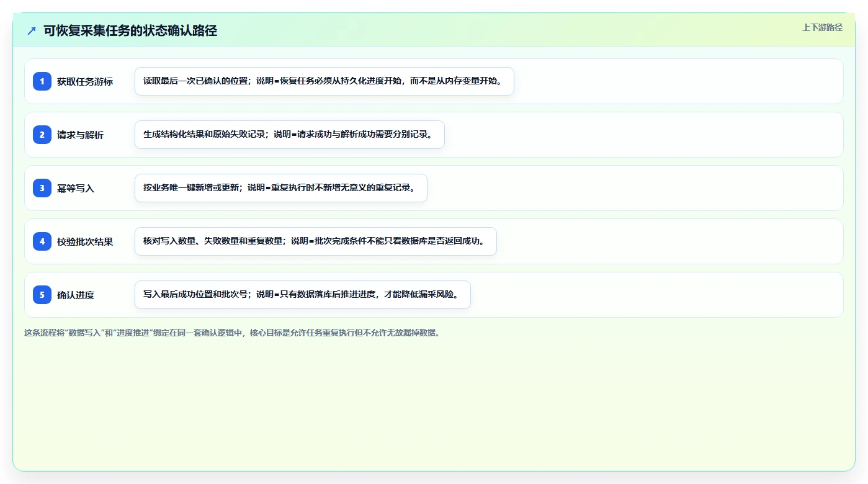Select the 校验批次结果 step label

tap(85, 241)
